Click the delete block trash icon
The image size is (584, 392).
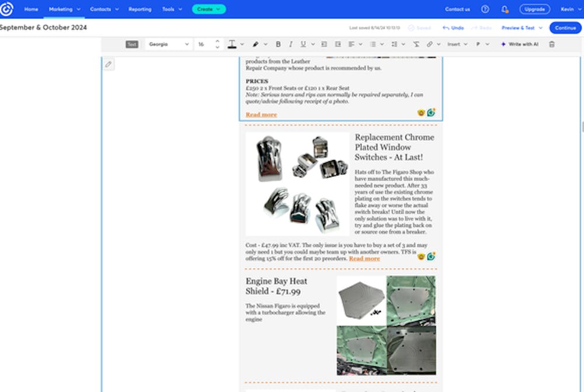point(552,44)
